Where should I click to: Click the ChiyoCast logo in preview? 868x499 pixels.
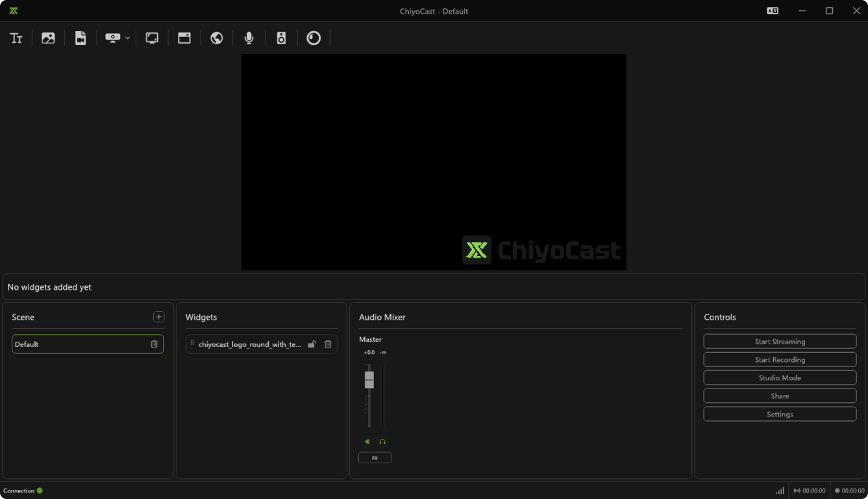(x=541, y=250)
